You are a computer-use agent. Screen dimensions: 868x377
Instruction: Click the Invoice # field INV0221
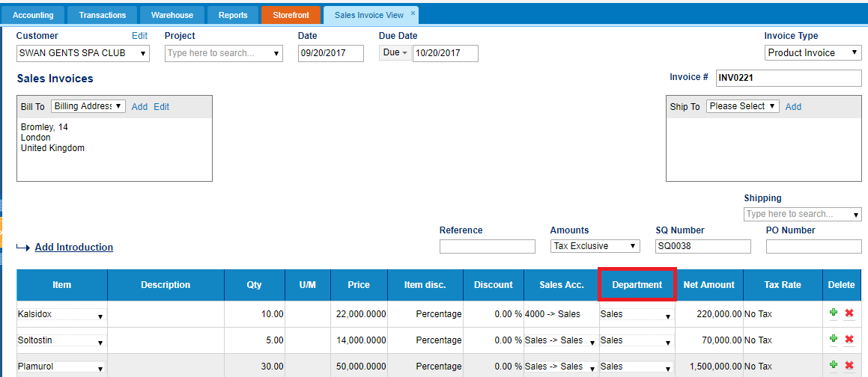(789, 78)
